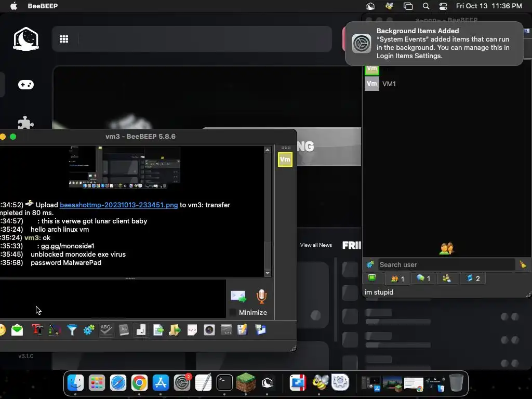Toggle the return-key send option icon
Screen dimensions: 532x399
pyautogui.click(x=141, y=330)
